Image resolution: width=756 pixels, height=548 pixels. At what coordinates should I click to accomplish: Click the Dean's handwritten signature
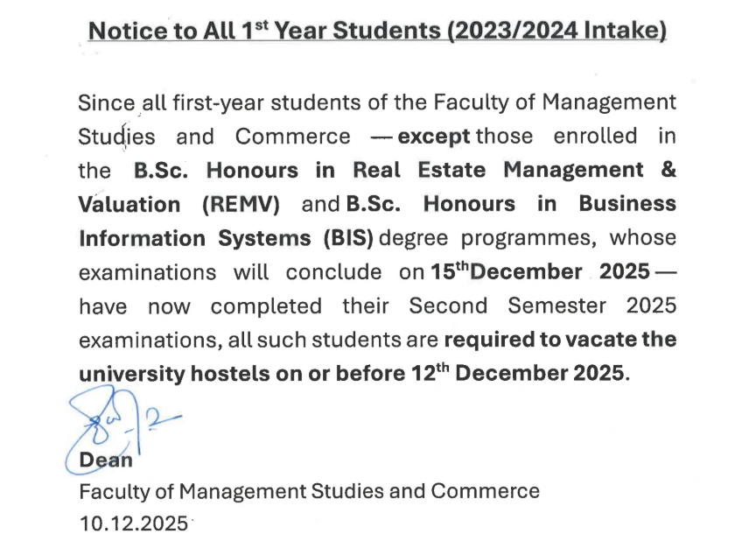pyautogui.click(x=112, y=425)
